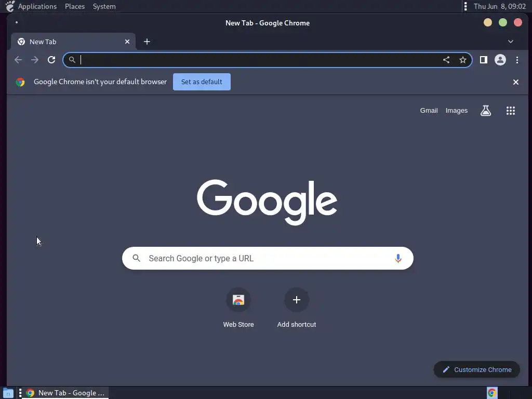Open the System menu

click(104, 6)
